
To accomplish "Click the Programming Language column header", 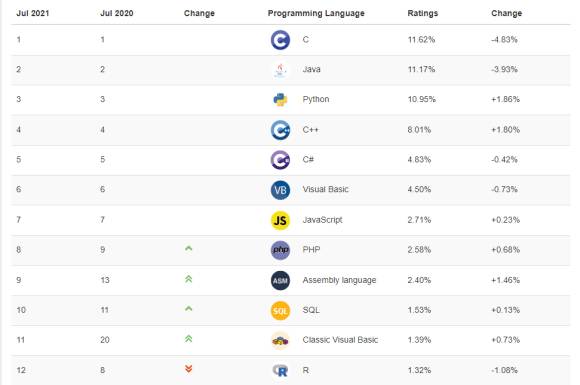I will (x=316, y=13).
